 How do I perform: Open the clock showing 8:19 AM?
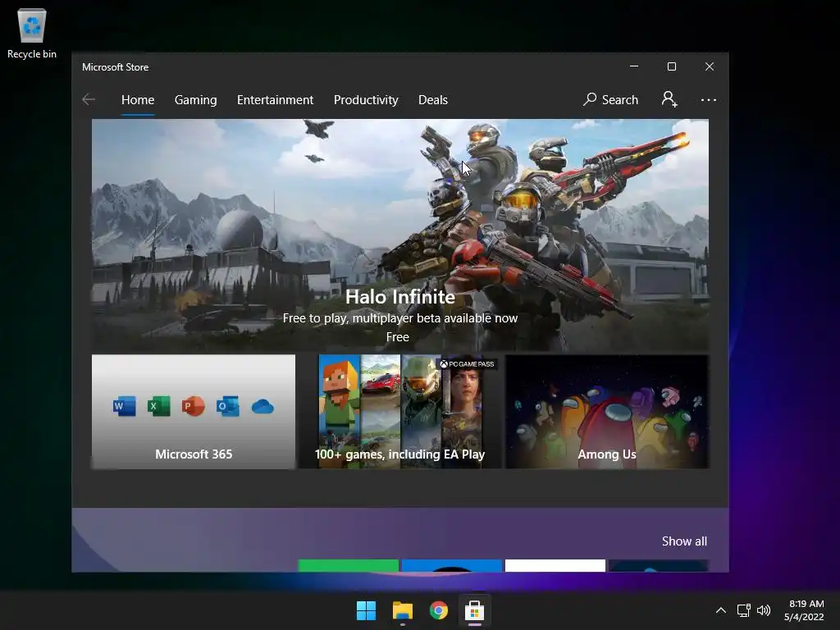804,610
